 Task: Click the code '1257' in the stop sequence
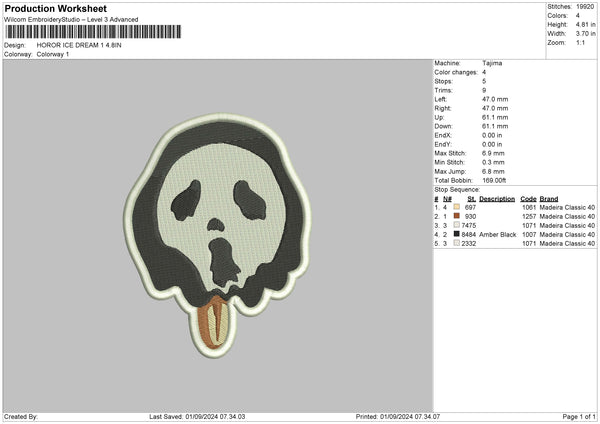tap(529, 217)
